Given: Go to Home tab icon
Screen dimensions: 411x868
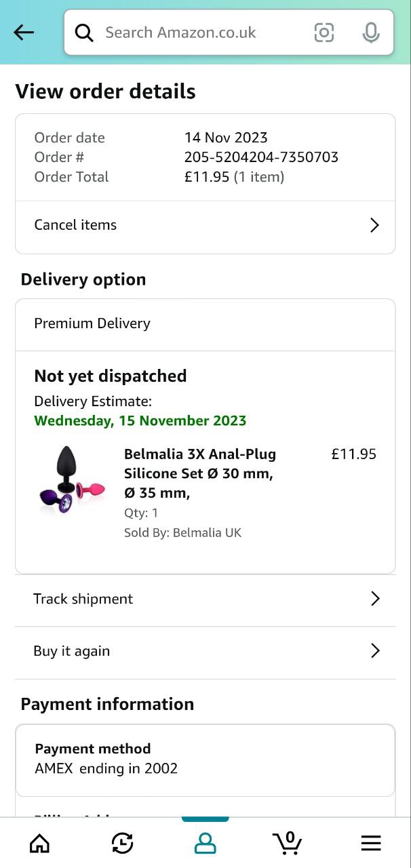Looking at the screenshot, I should point(40,843).
